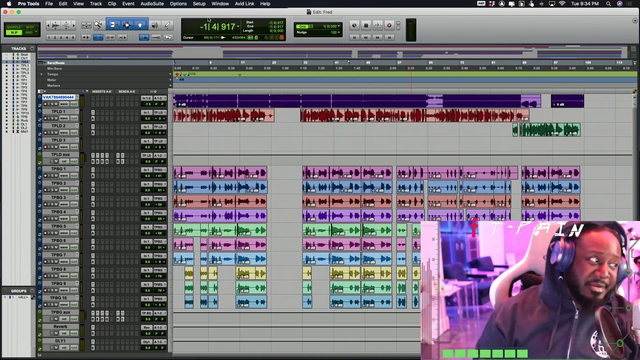Open the File menu
Screen dimensions: 640x360
pyautogui.click(x=49, y=4)
